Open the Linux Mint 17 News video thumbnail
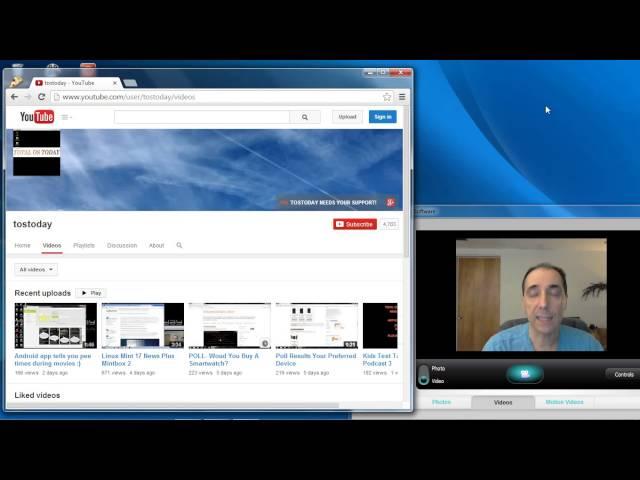 point(143,326)
